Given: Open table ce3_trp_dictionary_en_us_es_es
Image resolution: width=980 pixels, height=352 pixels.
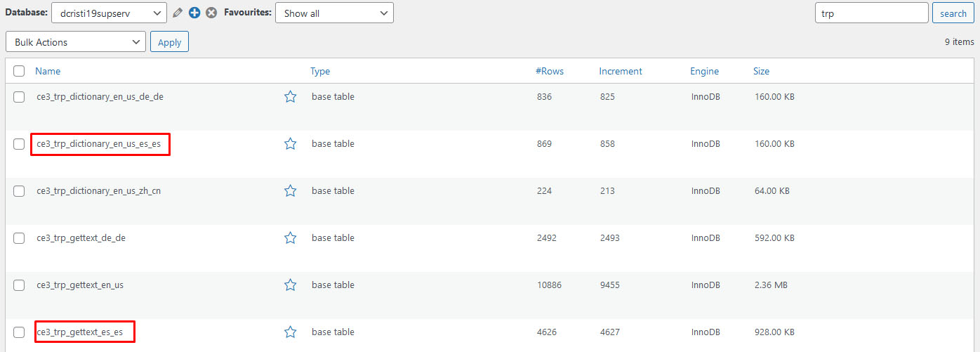Looking at the screenshot, I should [x=98, y=144].
